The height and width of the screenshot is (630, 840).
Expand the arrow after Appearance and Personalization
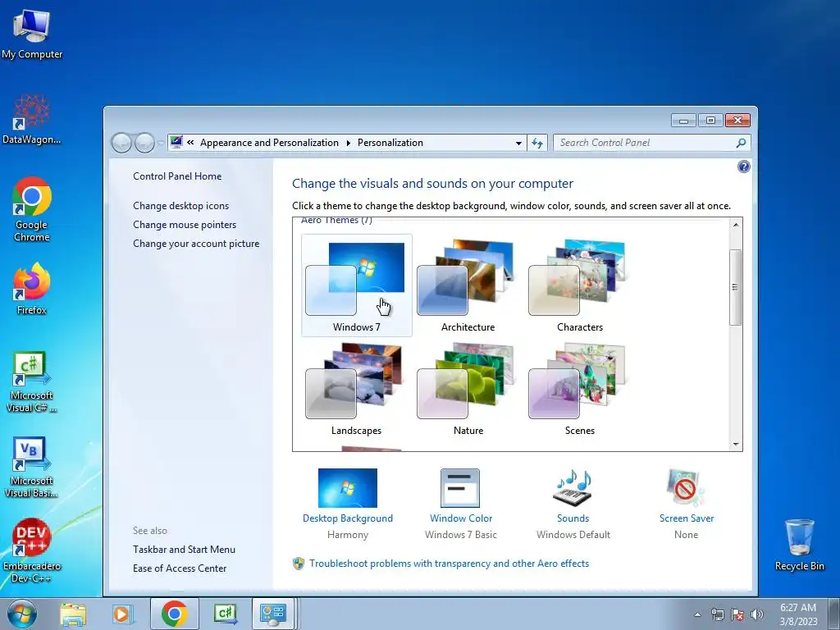pyautogui.click(x=348, y=143)
